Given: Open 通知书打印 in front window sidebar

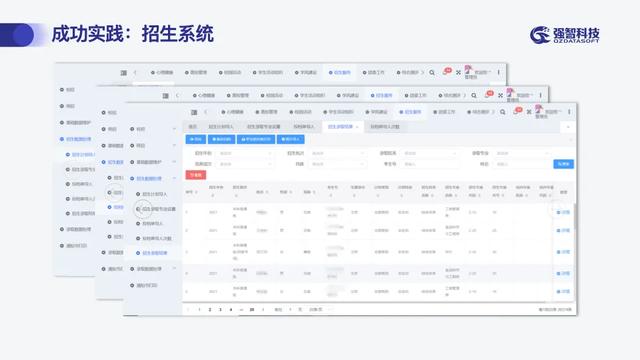Looking at the screenshot, I should click(147, 285).
